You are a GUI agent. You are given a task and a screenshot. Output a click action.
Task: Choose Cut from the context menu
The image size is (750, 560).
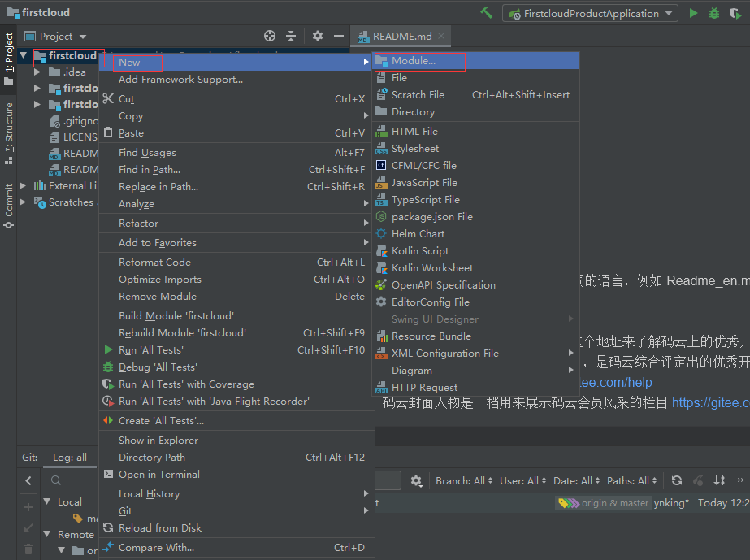tap(236, 99)
